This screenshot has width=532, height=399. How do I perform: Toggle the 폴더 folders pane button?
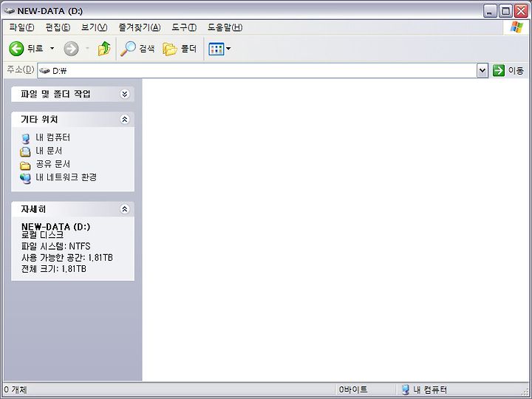pos(180,49)
